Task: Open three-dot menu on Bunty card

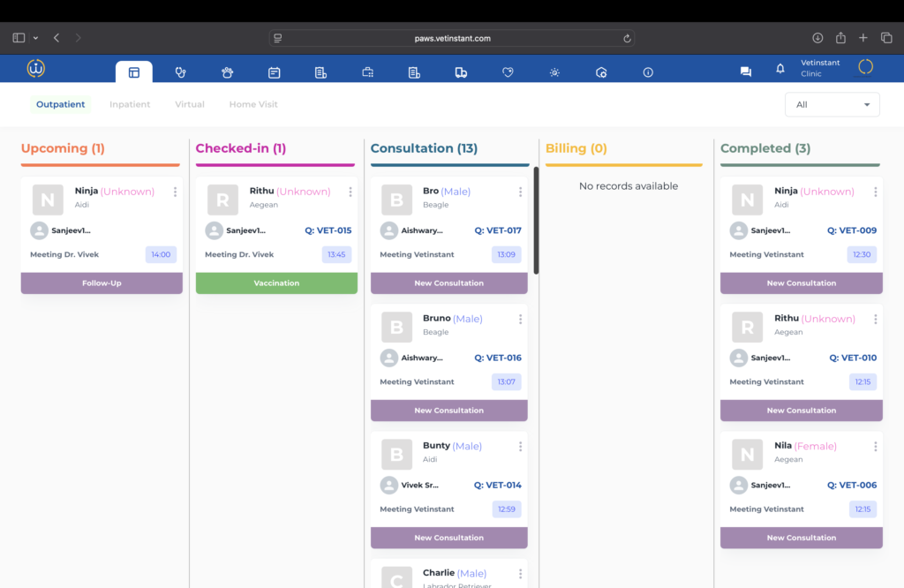Action: [x=521, y=447]
